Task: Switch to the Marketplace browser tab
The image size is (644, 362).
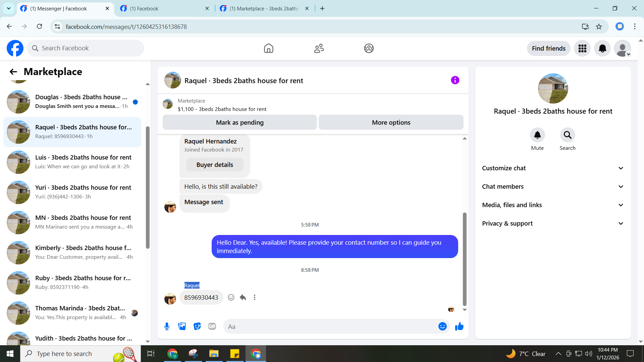Action: click(x=264, y=8)
